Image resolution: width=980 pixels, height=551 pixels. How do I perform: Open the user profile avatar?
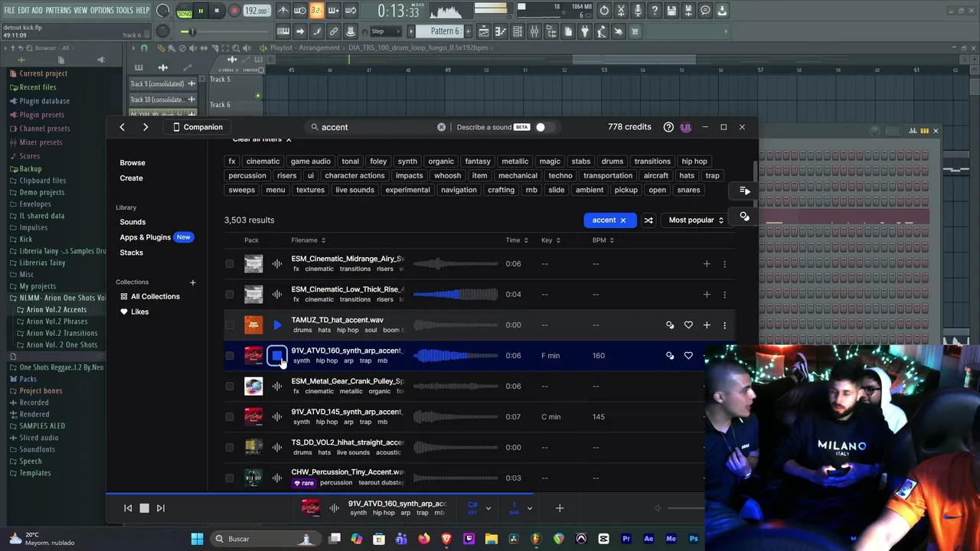685,127
